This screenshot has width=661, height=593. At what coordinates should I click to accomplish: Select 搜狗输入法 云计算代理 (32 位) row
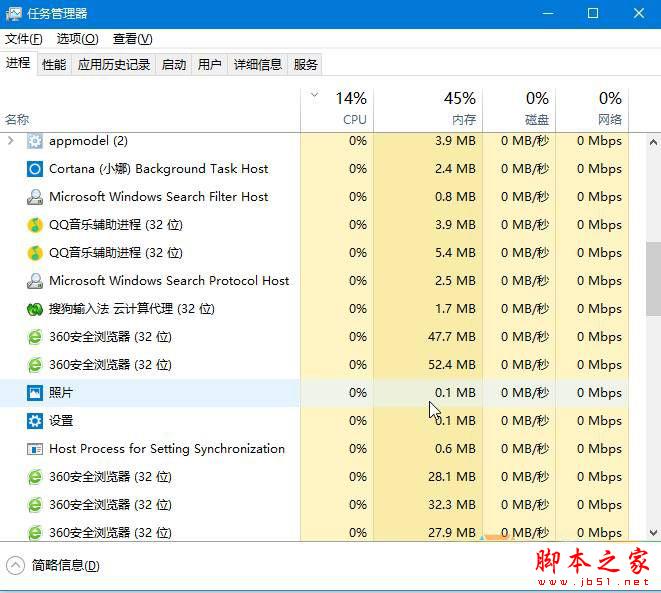tap(314, 309)
